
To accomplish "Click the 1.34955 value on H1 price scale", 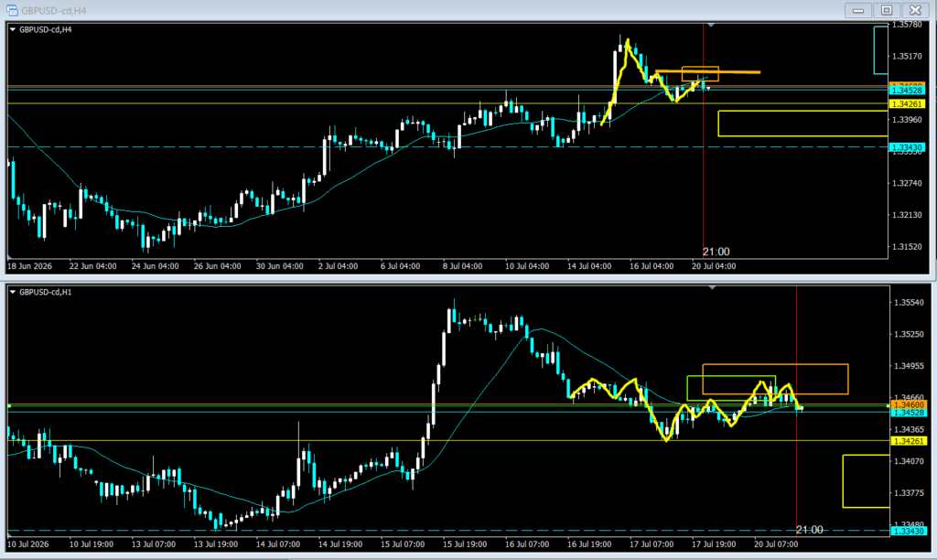I will (x=909, y=366).
